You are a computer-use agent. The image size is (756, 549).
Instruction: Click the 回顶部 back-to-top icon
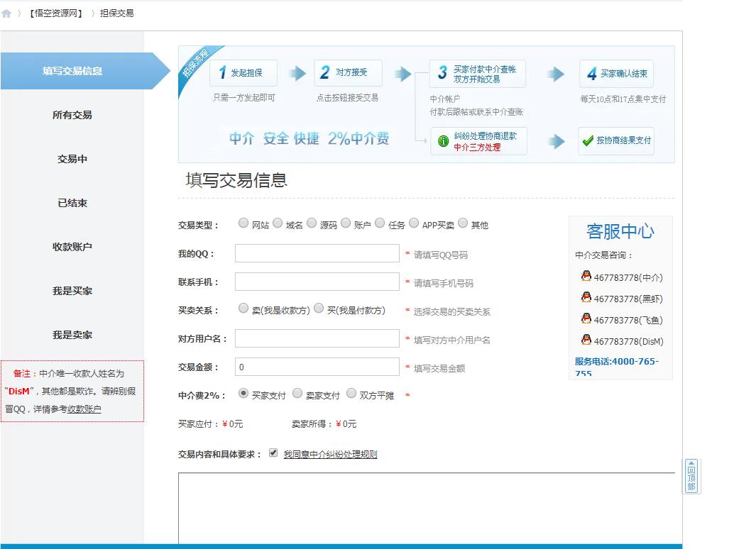coord(691,476)
